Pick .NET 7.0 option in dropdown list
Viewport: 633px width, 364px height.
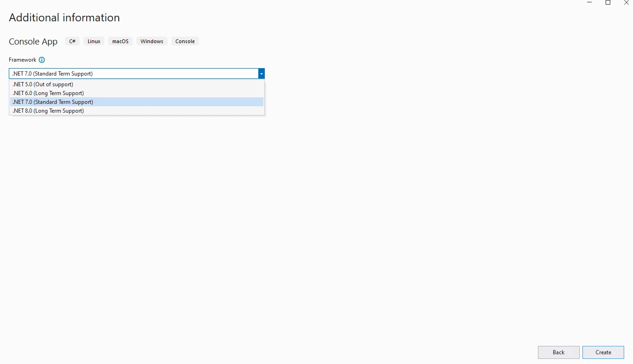click(x=53, y=102)
